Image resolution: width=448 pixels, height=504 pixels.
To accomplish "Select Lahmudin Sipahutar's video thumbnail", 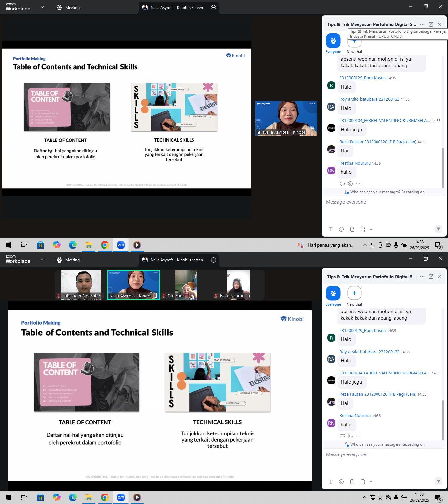I will tap(81, 285).
